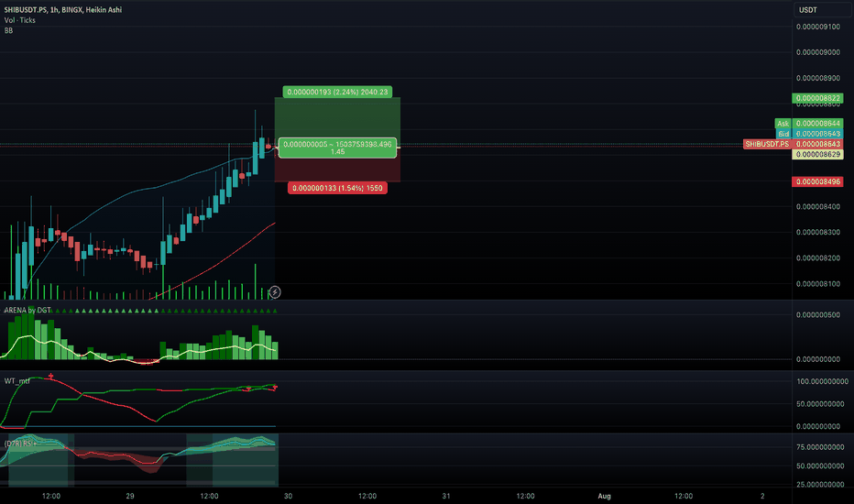854x504 pixels.
Task: Click the position entry label showing 1.45
Action: tap(337, 148)
